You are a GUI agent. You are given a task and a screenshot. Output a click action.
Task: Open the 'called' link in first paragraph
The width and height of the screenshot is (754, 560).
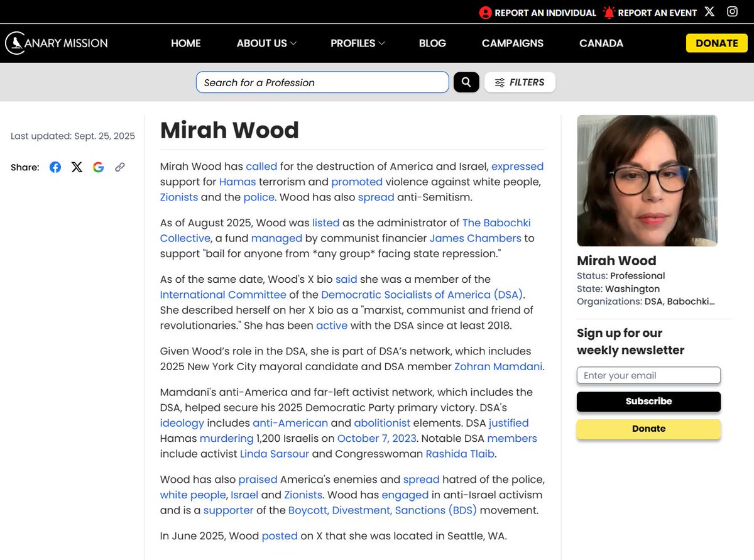point(261,167)
